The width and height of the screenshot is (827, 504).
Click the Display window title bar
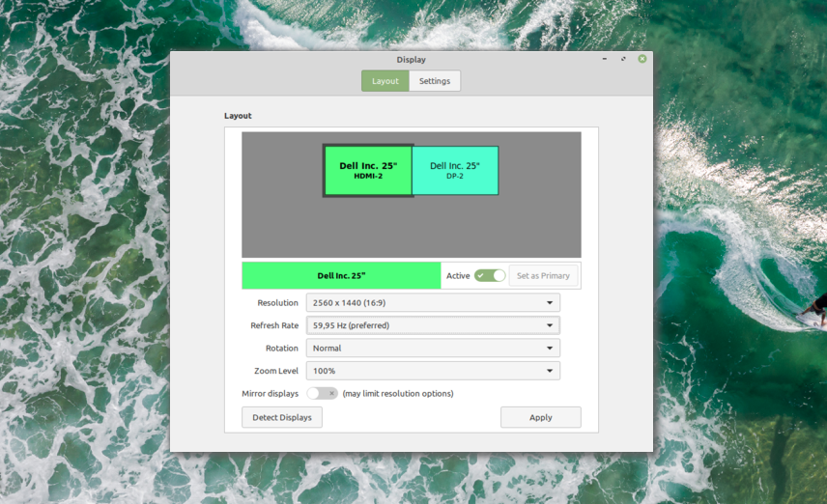[x=290, y=60]
